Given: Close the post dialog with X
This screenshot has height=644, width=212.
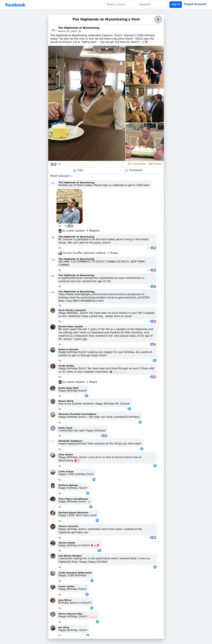Looking at the screenshot, I should (158, 19).
